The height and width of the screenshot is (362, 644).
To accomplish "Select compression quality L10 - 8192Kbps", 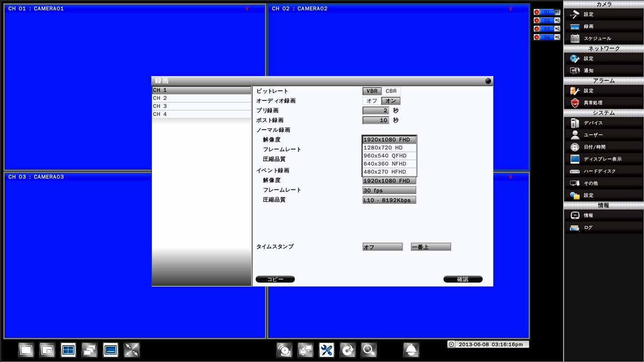I will click(x=389, y=199).
